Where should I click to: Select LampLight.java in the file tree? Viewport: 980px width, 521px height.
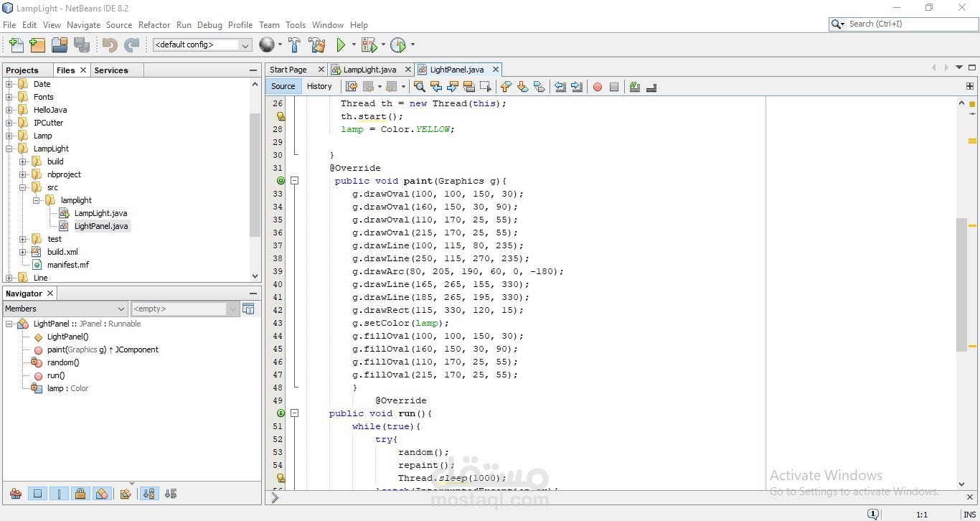100,213
